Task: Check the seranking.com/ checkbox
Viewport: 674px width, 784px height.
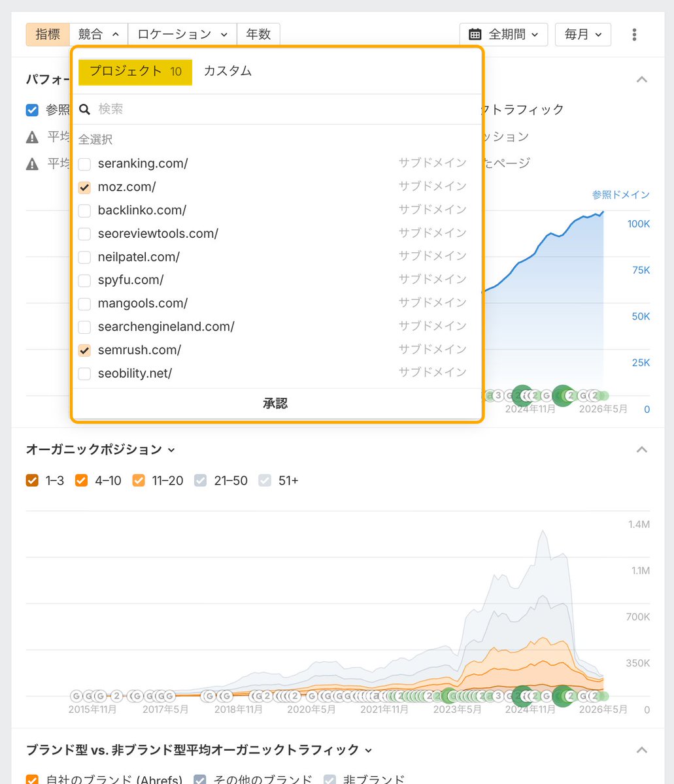Action: click(x=84, y=164)
